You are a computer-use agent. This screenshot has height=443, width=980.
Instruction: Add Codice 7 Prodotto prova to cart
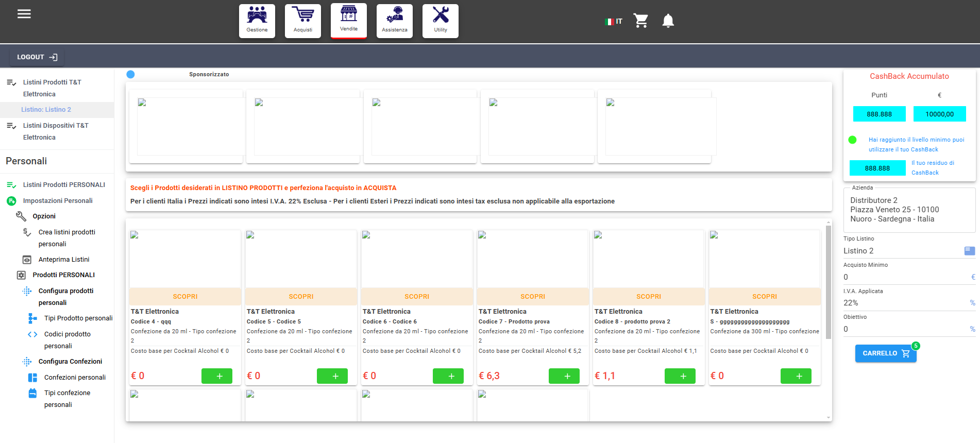click(x=564, y=376)
